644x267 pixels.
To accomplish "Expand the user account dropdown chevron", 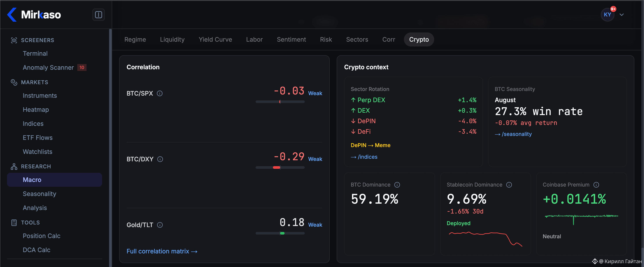I will [x=622, y=15].
